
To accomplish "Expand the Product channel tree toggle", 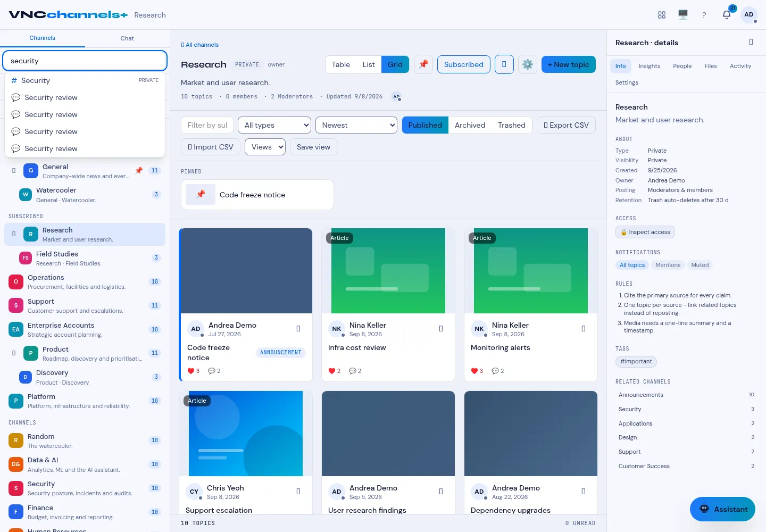I will [14, 353].
